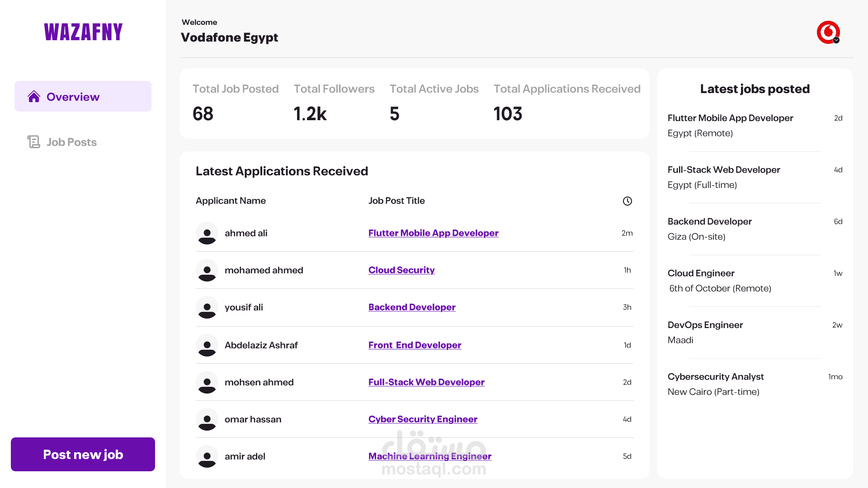Open the Machine Learning Engineer link
The width and height of the screenshot is (868, 488).
(429, 456)
